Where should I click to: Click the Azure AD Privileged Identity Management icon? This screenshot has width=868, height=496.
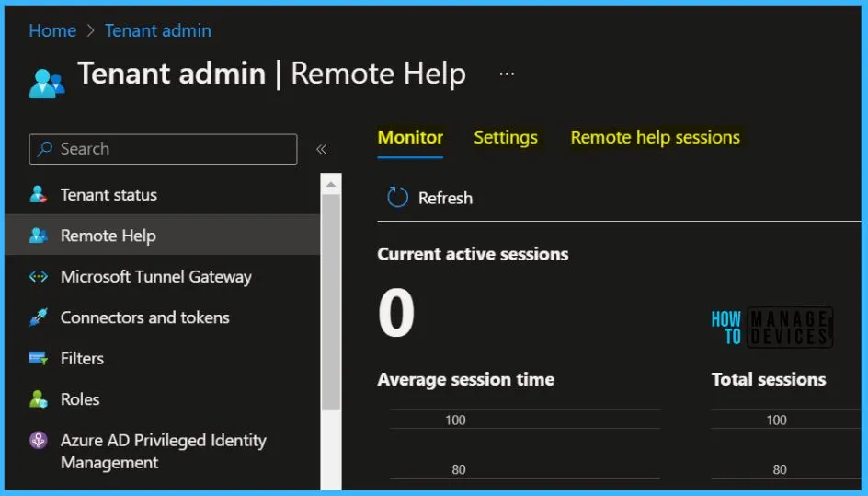[x=39, y=440]
